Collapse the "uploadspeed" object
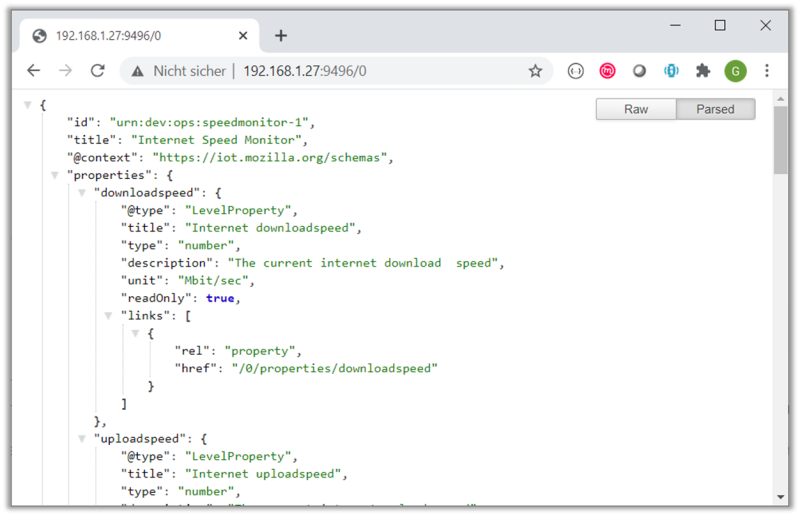 pos(82,438)
